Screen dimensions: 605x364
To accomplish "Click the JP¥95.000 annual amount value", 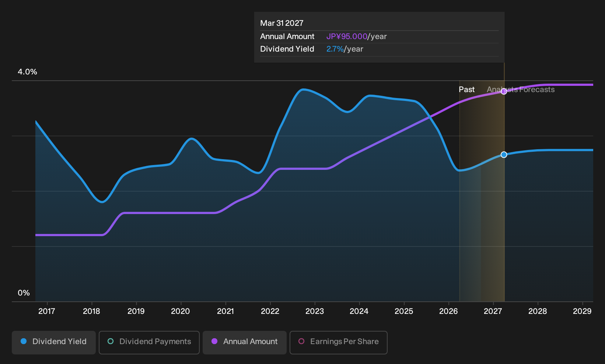I will pyautogui.click(x=347, y=36).
